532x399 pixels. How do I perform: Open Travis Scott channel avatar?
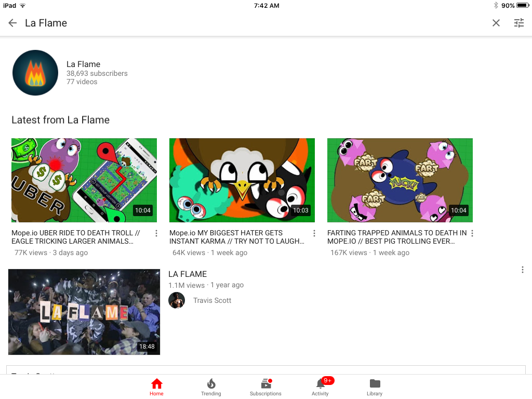click(177, 300)
